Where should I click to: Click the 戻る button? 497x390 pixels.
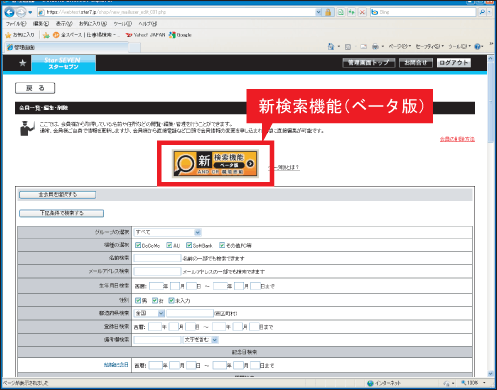pos(35,88)
